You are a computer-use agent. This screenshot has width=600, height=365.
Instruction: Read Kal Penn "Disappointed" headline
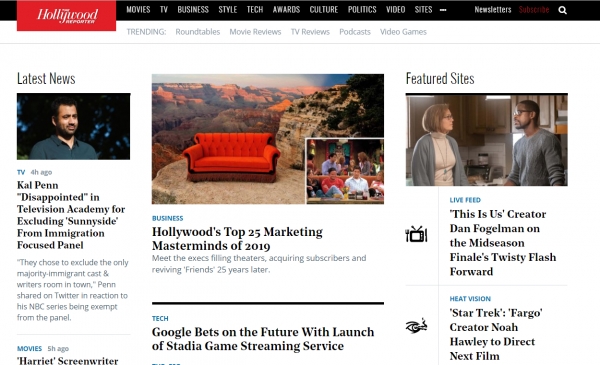click(71, 215)
